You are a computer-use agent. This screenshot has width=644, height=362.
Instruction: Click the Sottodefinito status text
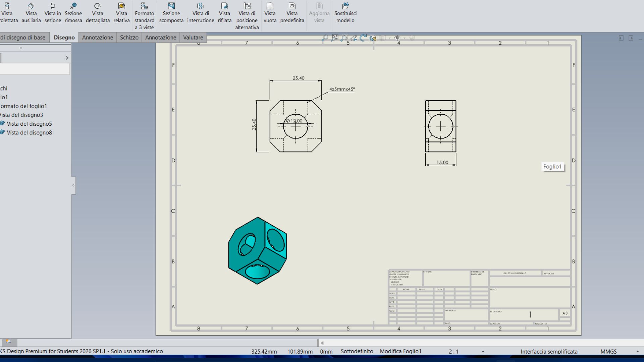pyautogui.click(x=357, y=352)
